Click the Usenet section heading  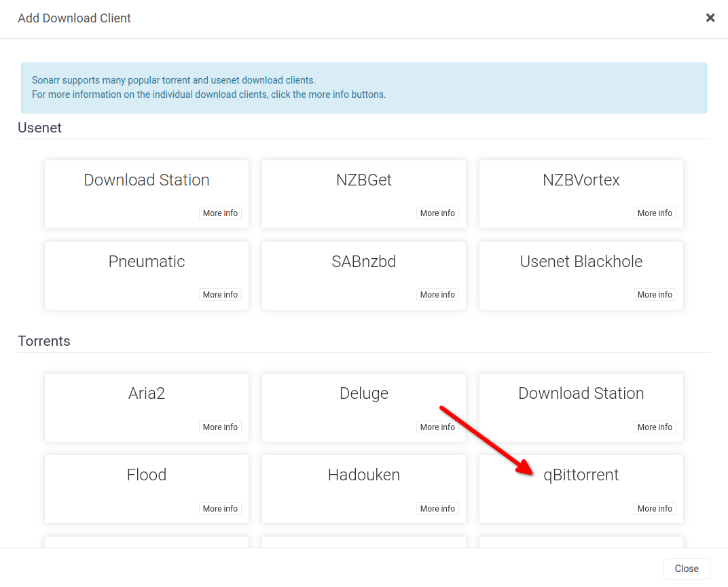(39, 128)
